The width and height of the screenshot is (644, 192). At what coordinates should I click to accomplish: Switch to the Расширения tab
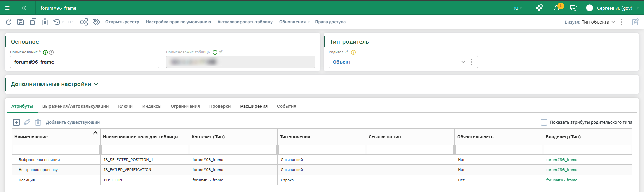pyautogui.click(x=254, y=106)
